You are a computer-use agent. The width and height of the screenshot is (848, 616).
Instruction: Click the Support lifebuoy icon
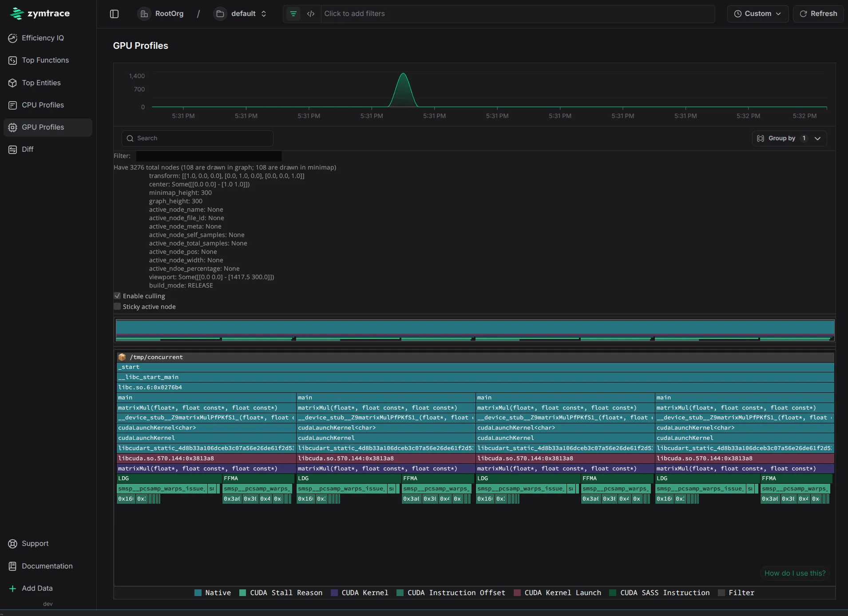click(12, 544)
